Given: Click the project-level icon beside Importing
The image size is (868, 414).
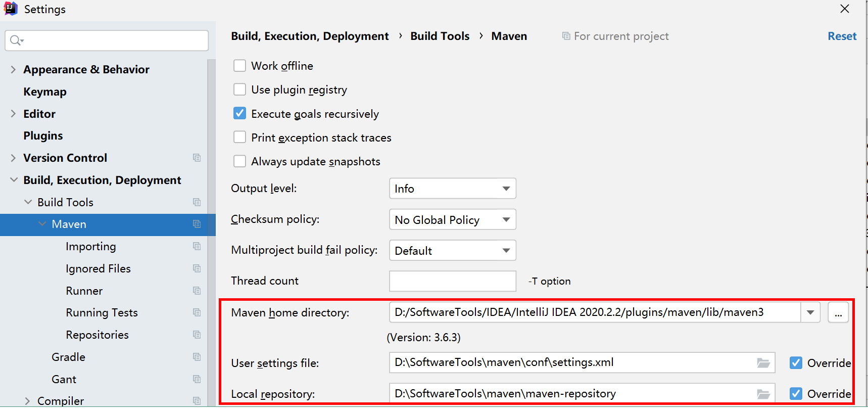Looking at the screenshot, I should coord(197,246).
